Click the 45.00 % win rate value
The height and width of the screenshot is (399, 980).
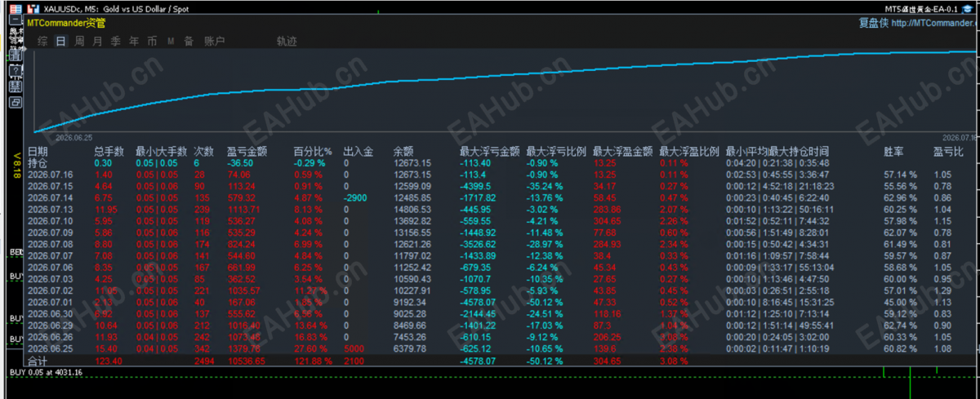coord(900,301)
